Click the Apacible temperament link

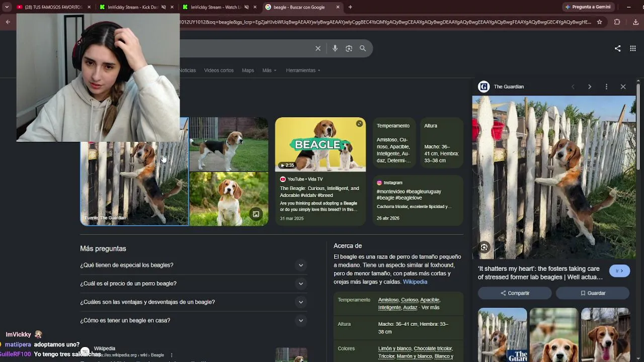430,300
